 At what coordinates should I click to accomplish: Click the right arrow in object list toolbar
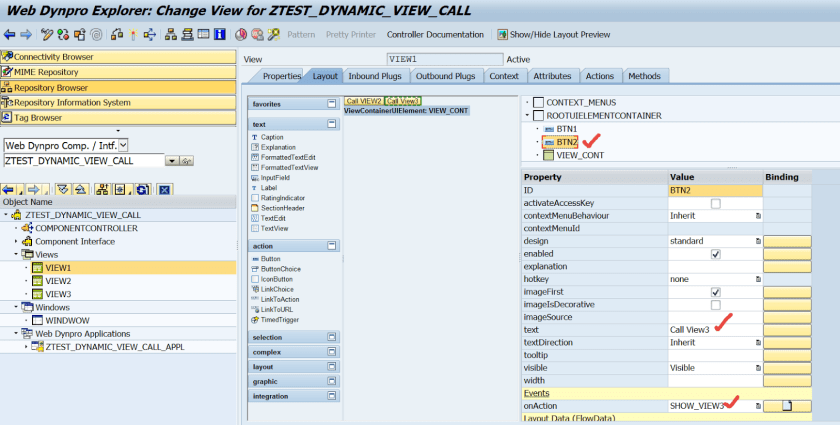point(33,190)
